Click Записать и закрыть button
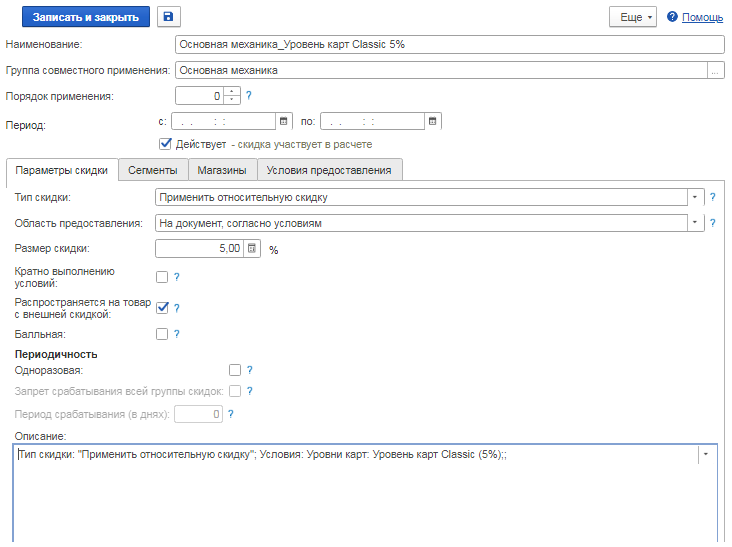The image size is (732, 547). (x=86, y=17)
